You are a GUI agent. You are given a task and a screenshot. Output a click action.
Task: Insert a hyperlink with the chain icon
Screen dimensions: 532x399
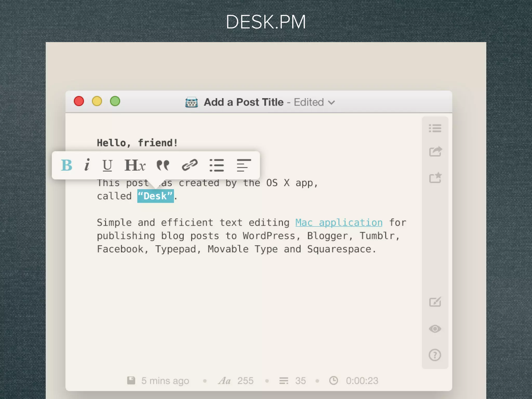(x=190, y=165)
